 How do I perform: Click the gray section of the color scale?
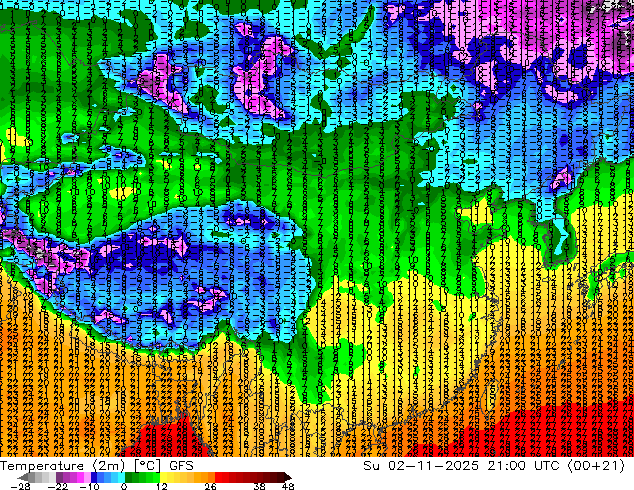point(42,477)
